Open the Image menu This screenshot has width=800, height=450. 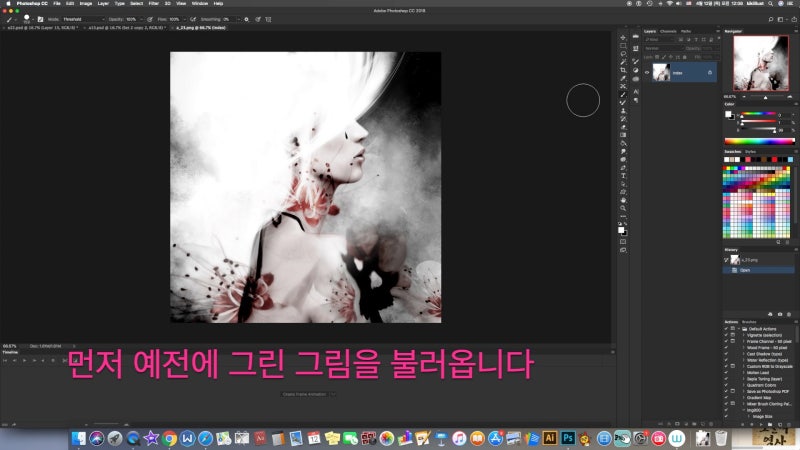tap(86, 4)
